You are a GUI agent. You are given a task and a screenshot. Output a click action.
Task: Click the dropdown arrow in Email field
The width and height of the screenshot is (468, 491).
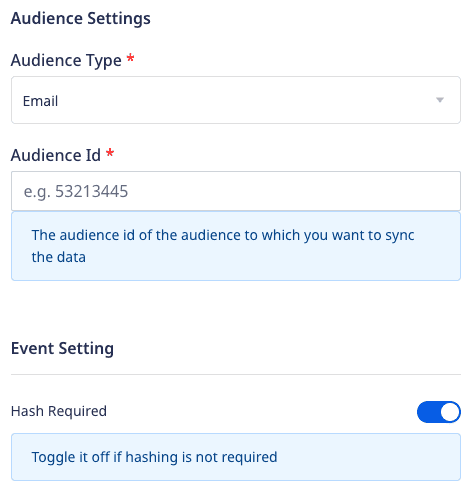[440, 100]
